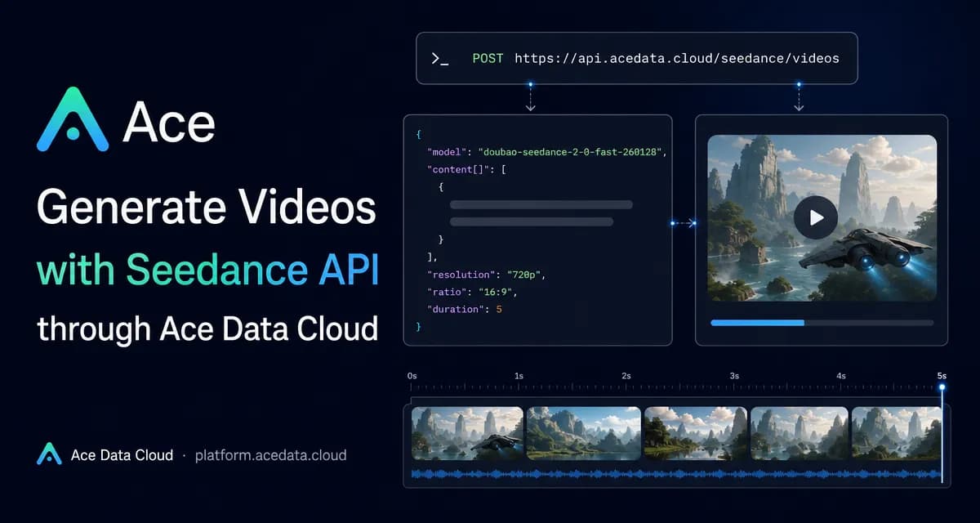The image size is (980, 523).
Task: Click the large Ace logo icon
Action: [73, 119]
